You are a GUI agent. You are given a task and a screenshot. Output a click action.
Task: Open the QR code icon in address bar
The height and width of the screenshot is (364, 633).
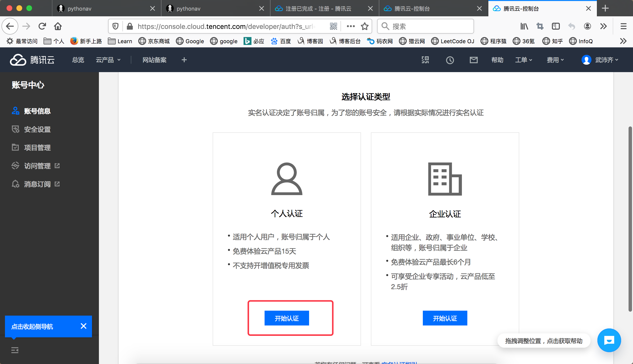pyautogui.click(x=333, y=26)
